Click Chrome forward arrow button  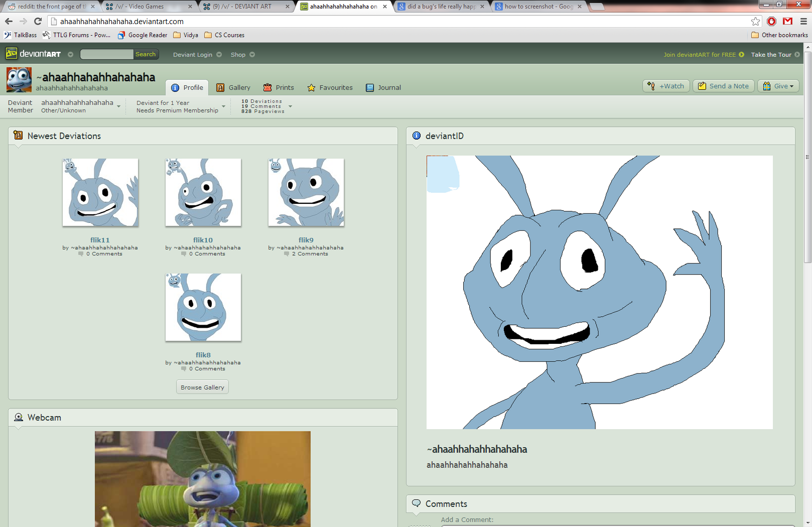tap(23, 21)
